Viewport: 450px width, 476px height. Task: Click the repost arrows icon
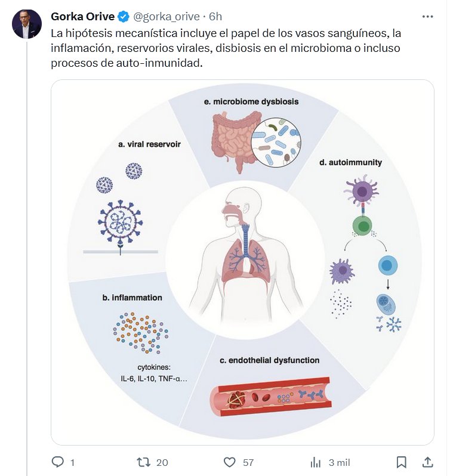(x=144, y=462)
